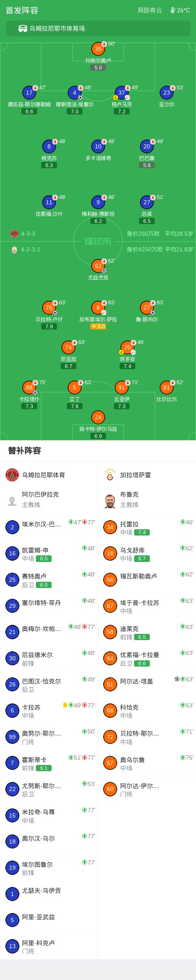Tap the 乌姆拉尼耶 club crest beside 4-3-3
Image resolution: width=196 pixels, height=980 pixels.
tap(14, 234)
